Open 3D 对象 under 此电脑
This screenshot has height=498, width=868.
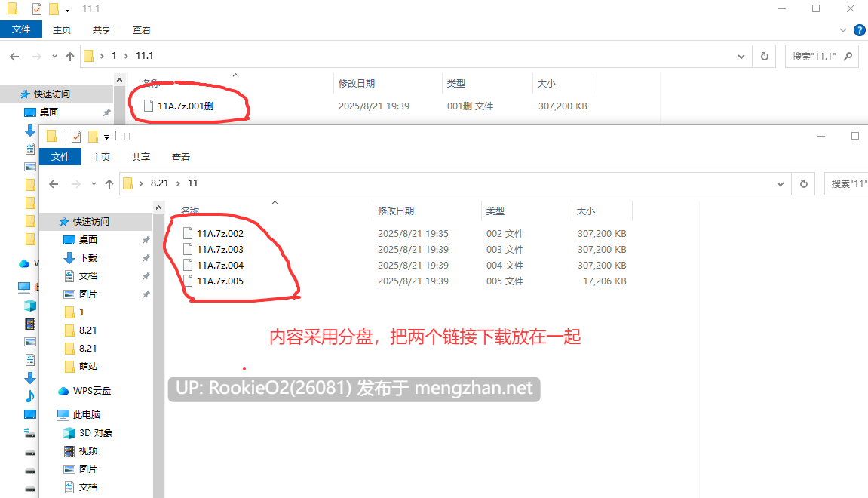[96, 432]
